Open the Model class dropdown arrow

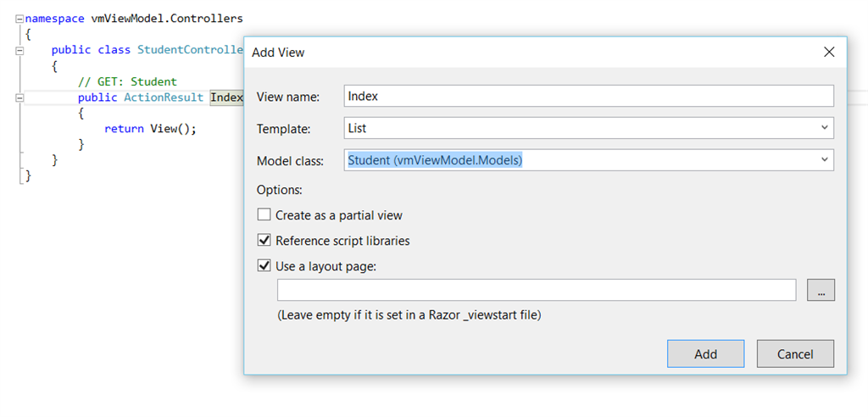coord(825,159)
